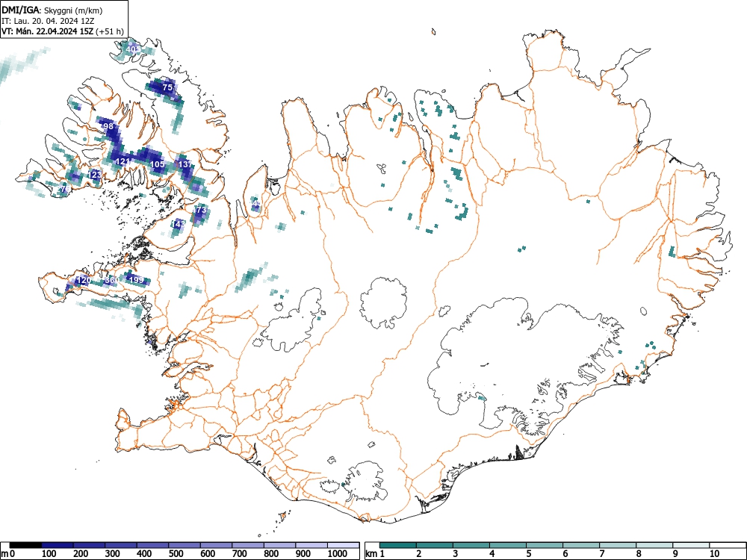Click the 'DMI/IGA: Skyggni (m/km)' title text
Viewport: 747px width, 560px height.
(52, 10)
